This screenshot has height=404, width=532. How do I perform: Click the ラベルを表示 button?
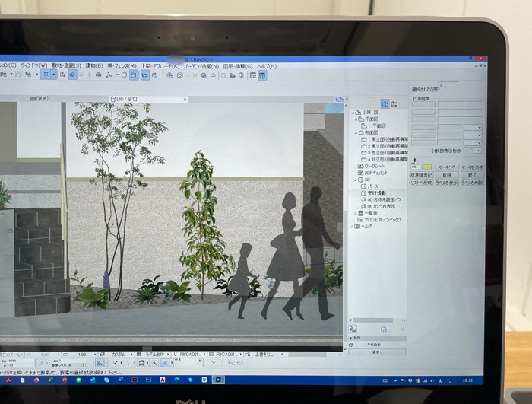pos(447,183)
